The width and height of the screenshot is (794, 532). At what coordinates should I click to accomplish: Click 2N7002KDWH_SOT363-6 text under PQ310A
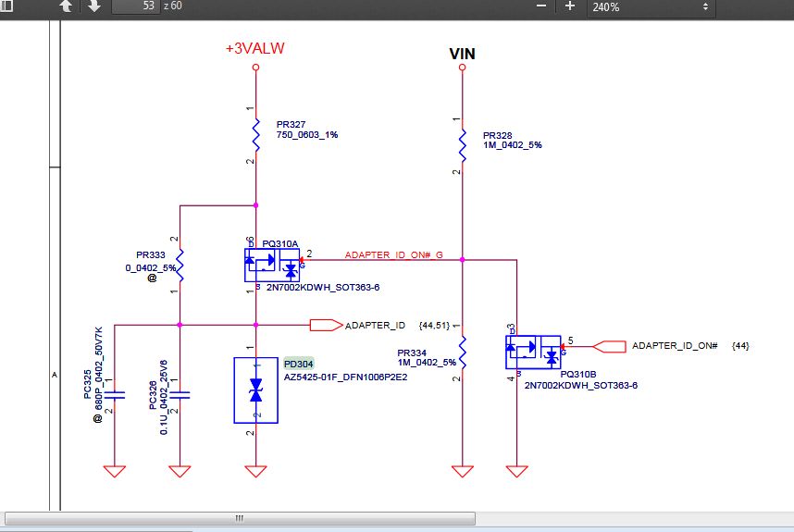(x=323, y=287)
